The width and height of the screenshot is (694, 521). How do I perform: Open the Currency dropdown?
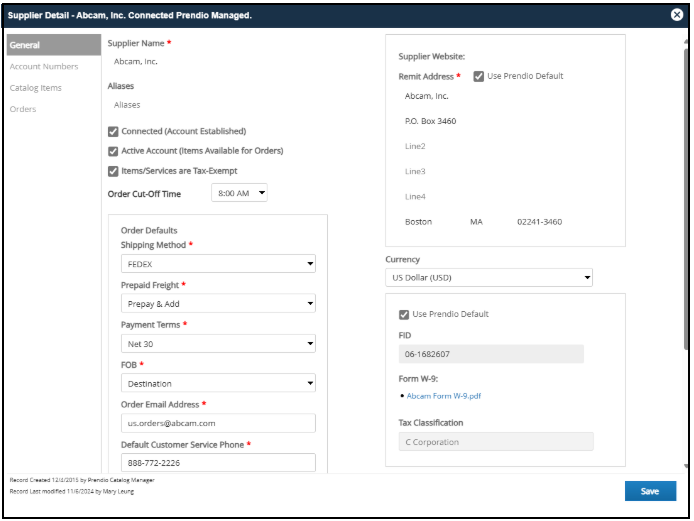pyautogui.click(x=489, y=278)
